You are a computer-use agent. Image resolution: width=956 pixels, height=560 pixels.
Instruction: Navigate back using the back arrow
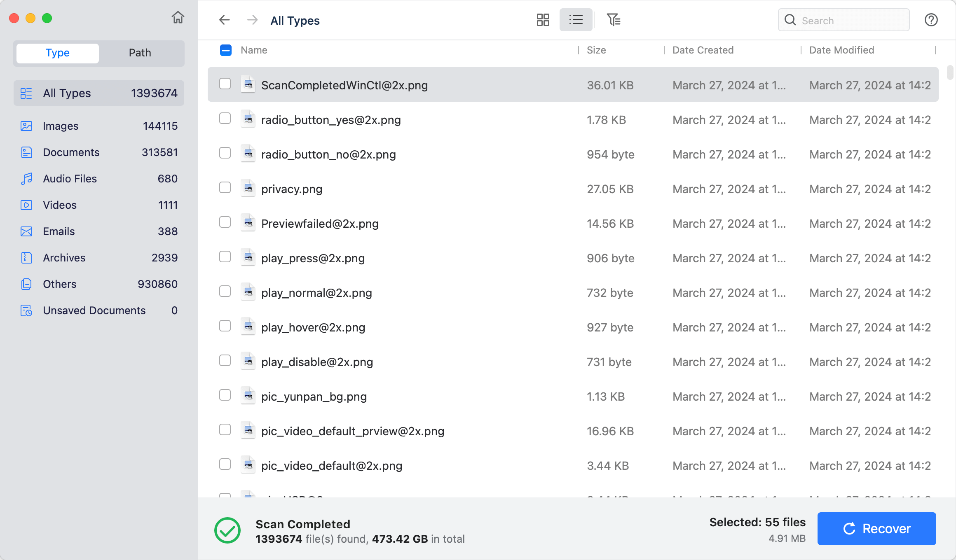point(224,20)
